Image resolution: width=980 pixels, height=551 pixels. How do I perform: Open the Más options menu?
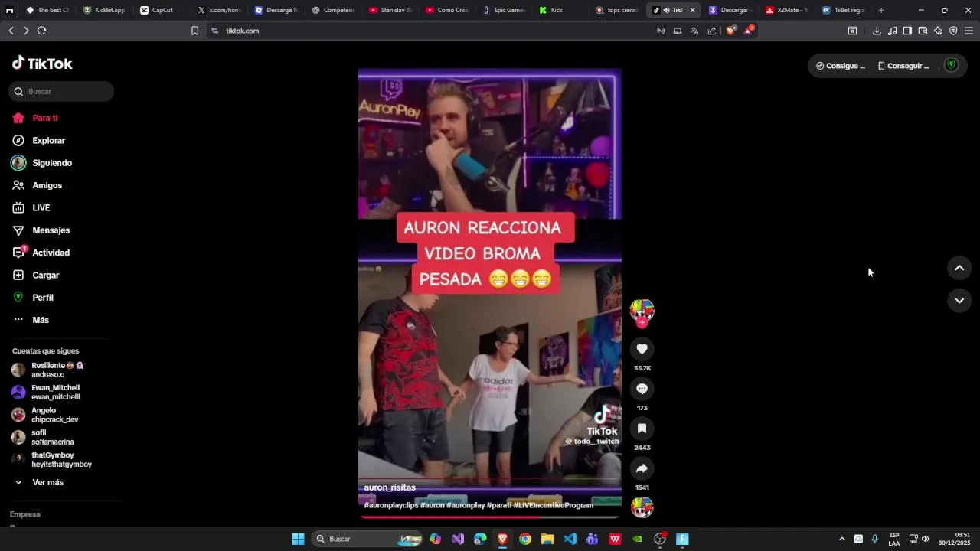pos(31,320)
